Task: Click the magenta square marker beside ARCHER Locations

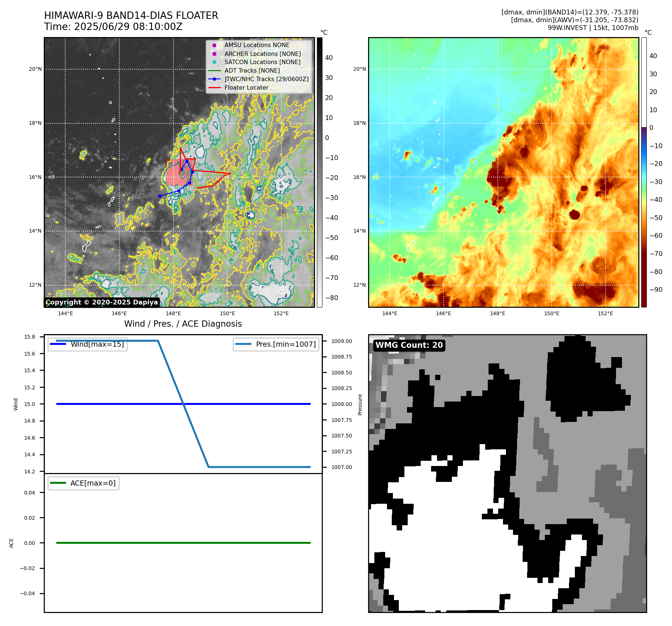Action: tap(214, 54)
